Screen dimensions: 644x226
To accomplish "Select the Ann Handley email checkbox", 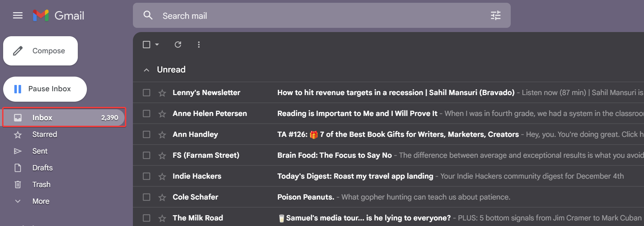I will click(147, 134).
